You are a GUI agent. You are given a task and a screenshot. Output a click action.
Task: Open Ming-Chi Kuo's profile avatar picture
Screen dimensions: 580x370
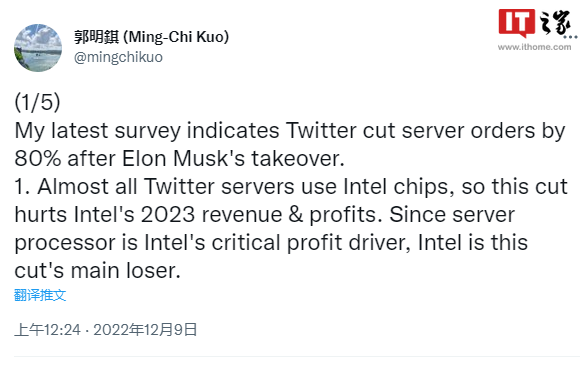tap(38, 48)
